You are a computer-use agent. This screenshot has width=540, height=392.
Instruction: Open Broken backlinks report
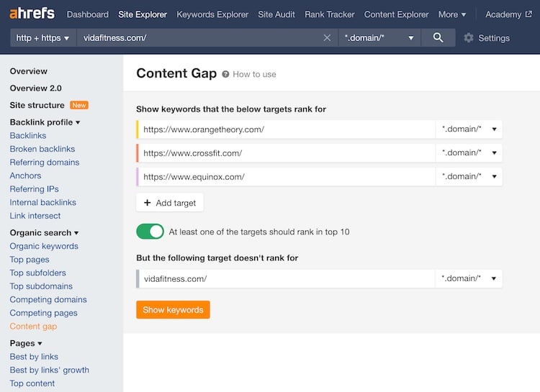pyautogui.click(x=42, y=149)
